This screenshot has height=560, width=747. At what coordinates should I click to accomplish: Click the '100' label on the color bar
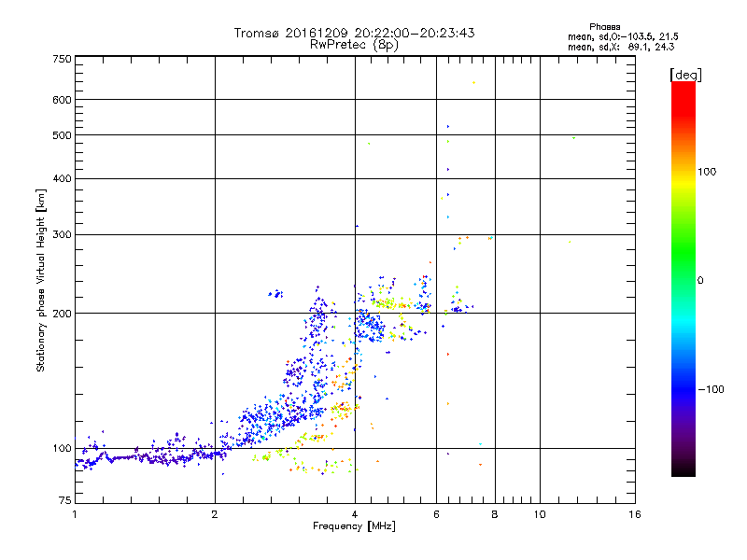click(x=707, y=172)
